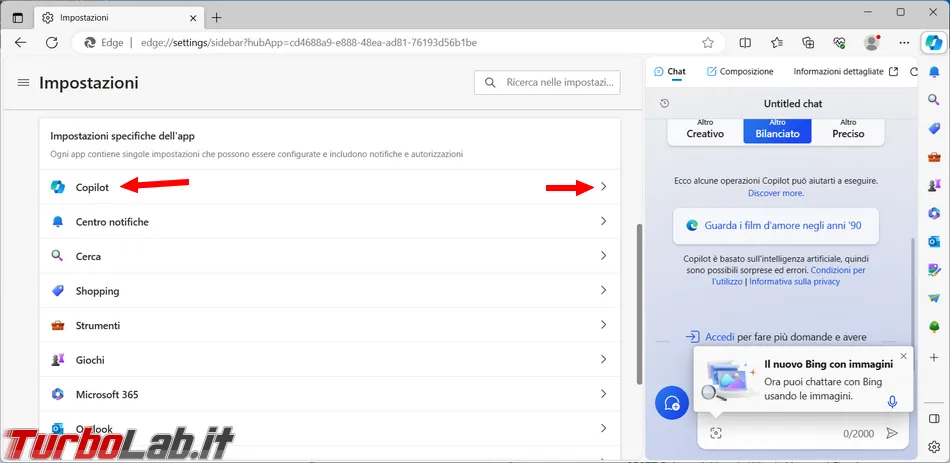Open Copilot chat history clock icon
This screenshot has height=463, width=950.
point(665,104)
